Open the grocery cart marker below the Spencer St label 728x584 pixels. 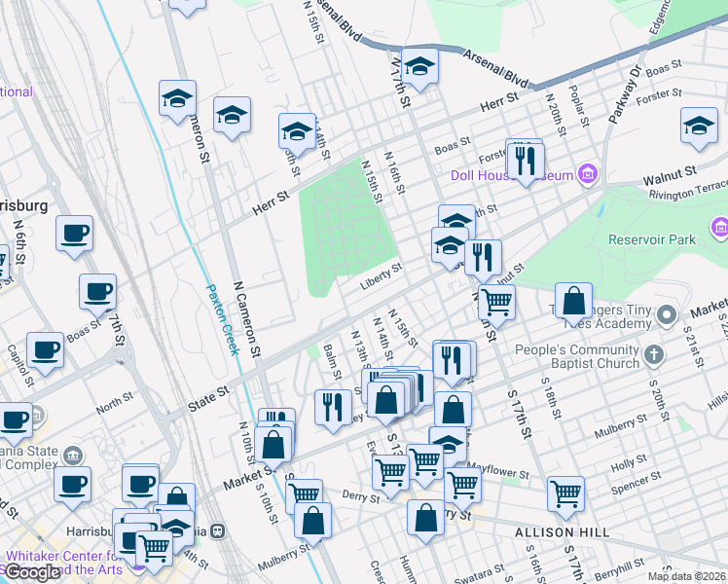pyautogui.click(x=565, y=497)
